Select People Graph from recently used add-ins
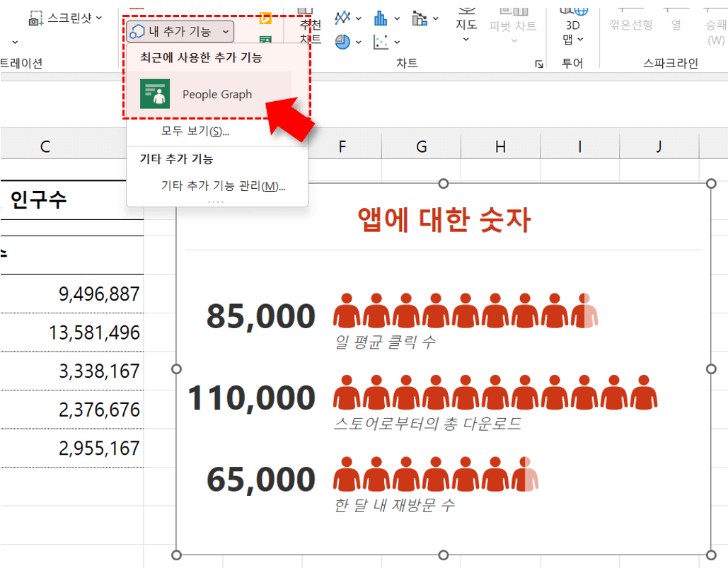 pyautogui.click(x=209, y=94)
